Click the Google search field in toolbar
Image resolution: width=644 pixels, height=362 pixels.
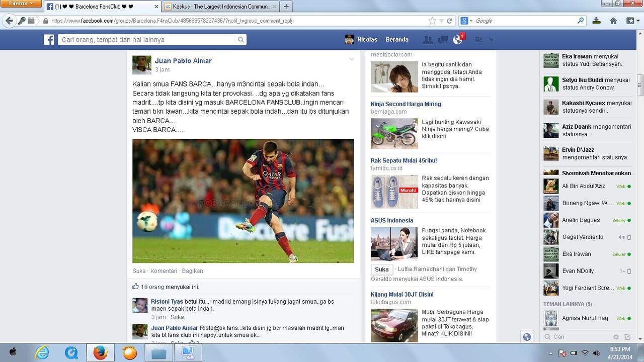525,21
